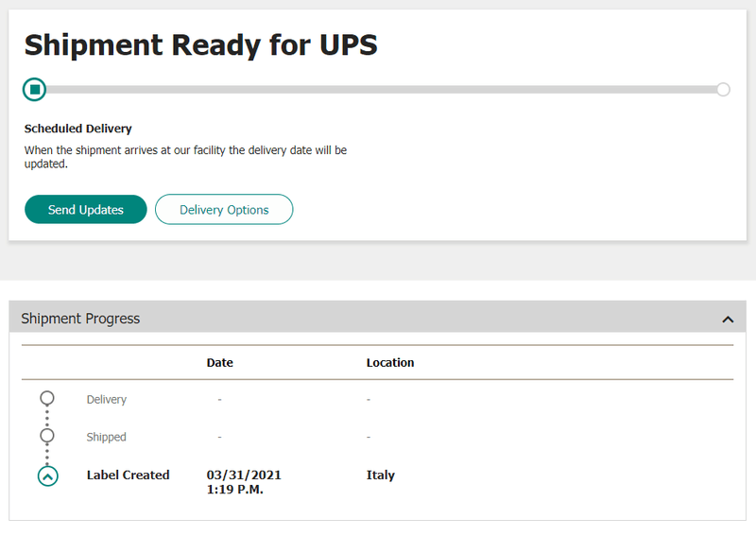Click the delivery date update notice text
The image size is (756, 536).
pos(185,157)
